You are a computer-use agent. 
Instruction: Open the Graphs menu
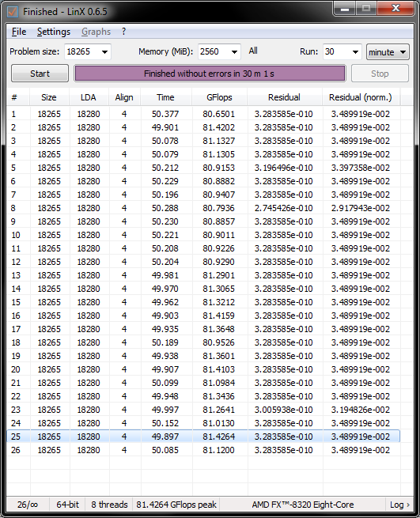coord(96,32)
